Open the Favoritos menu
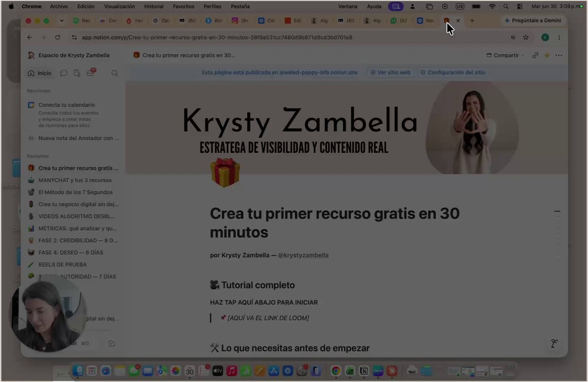Image resolution: width=588 pixels, height=382 pixels. (x=184, y=6)
